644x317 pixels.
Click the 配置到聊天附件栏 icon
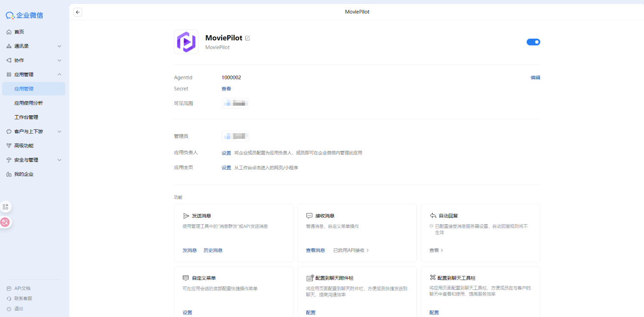309,278
